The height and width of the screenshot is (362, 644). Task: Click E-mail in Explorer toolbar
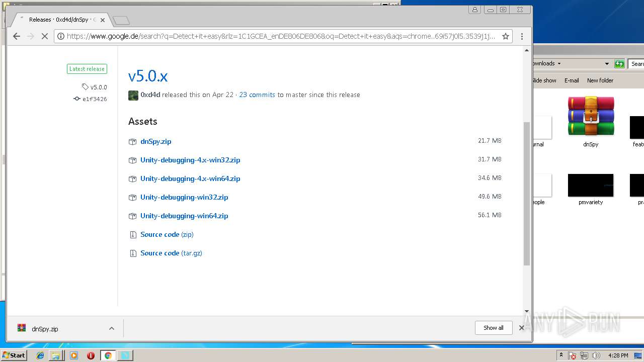[x=572, y=80]
